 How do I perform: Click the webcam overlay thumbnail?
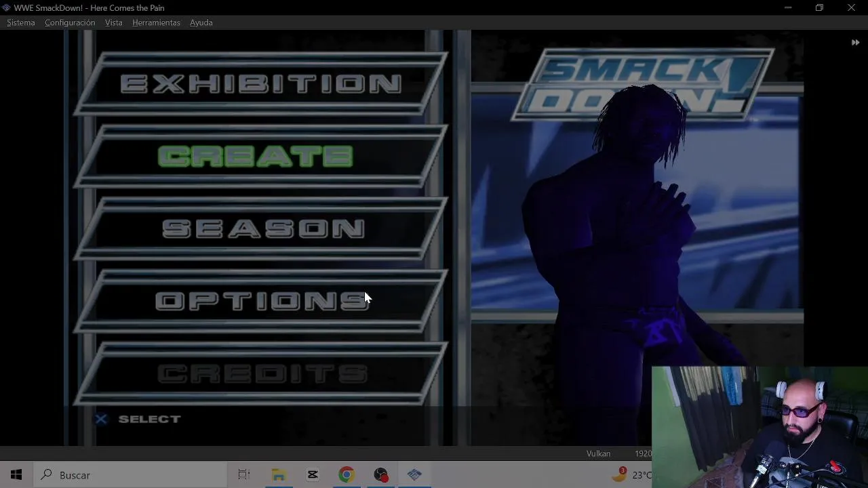click(759, 427)
